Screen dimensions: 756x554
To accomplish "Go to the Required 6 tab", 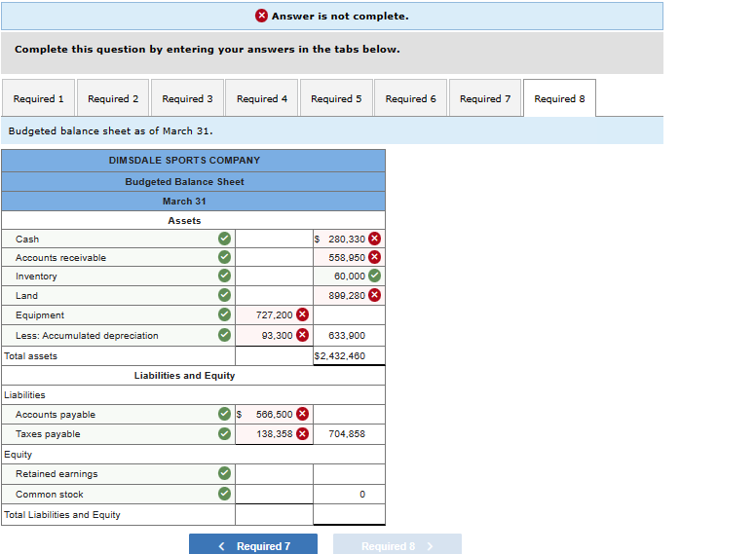I will pos(411,98).
